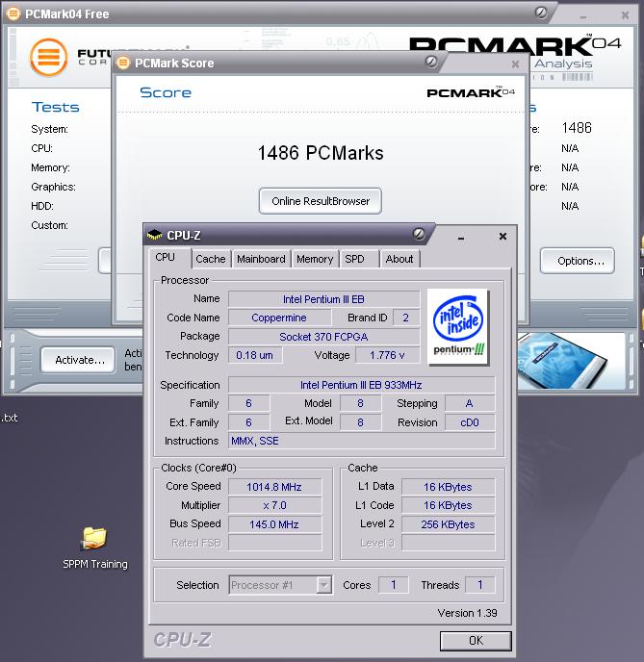Expand the Processor #1 selection dropdown

click(323, 585)
